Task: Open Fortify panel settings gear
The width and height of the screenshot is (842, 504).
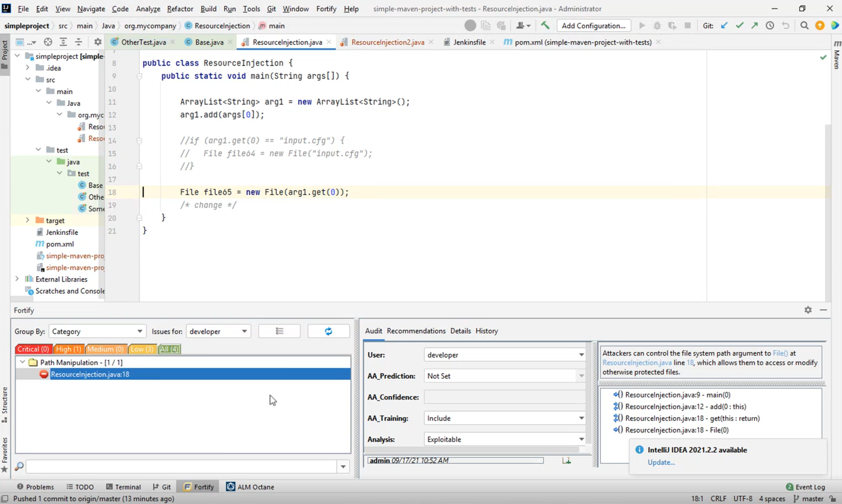Action: pos(808,310)
